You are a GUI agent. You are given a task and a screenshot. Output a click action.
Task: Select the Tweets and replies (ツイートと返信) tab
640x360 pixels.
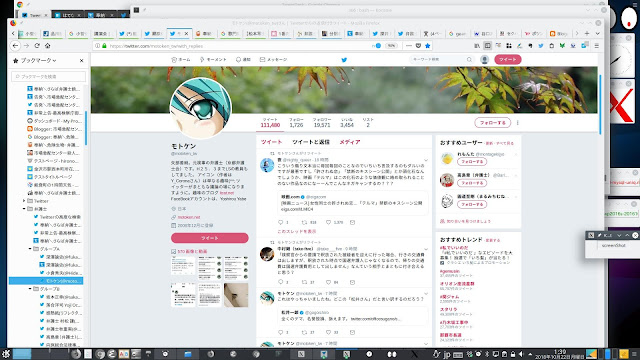pyautogui.click(x=311, y=142)
